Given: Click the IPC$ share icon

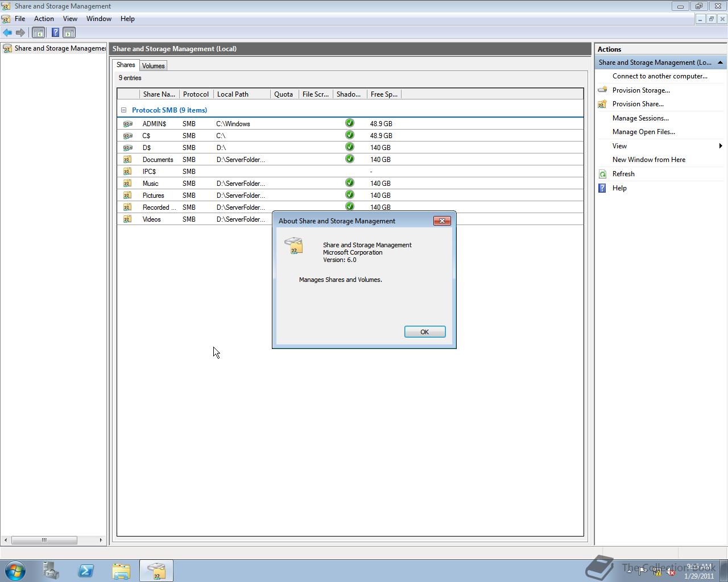Looking at the screenshot, I should point(128,171).
